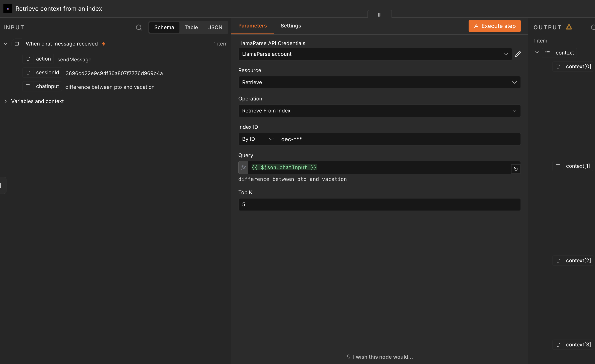Image resolution: width=595 pixels, height=364 pixels.
Task: Click the text type icon beside sessionId
Action: tap(28, 73)
